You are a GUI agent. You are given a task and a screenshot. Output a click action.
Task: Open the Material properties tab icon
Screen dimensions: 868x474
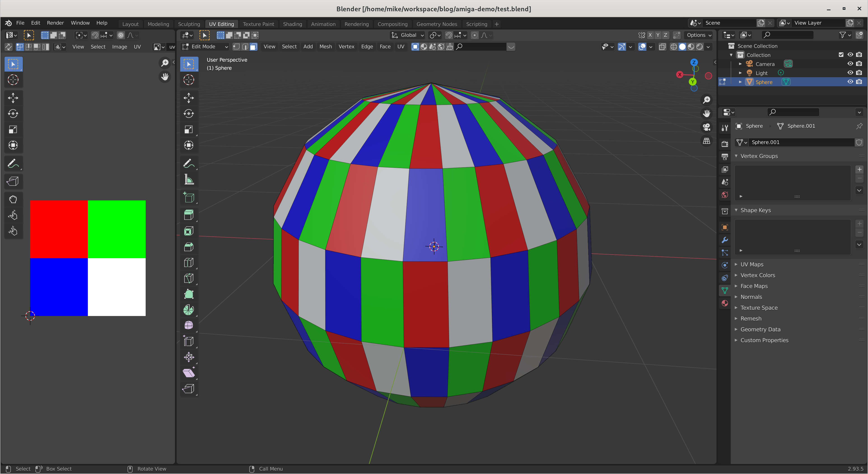click(725, 303)
